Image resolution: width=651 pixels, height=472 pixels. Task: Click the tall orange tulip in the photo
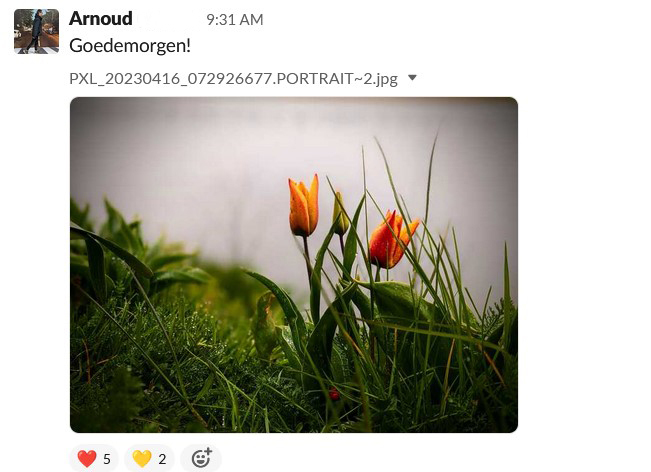(304, 206)
